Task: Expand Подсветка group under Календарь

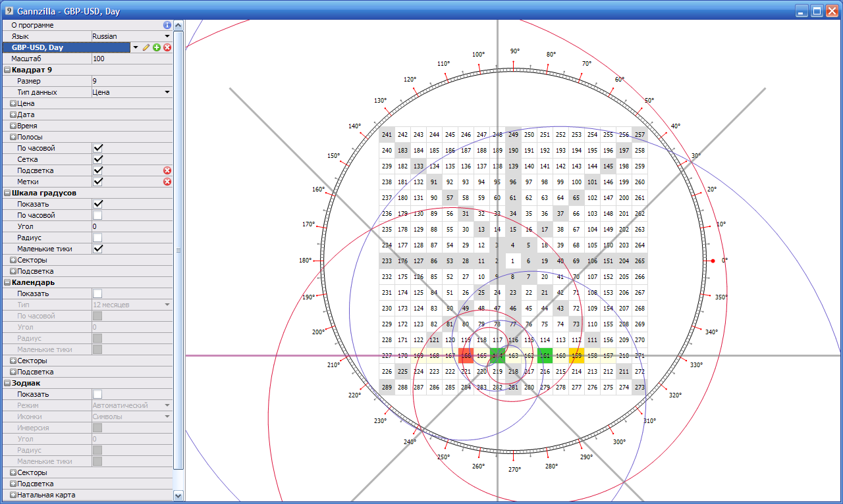Action: click(x=13, y=372)
